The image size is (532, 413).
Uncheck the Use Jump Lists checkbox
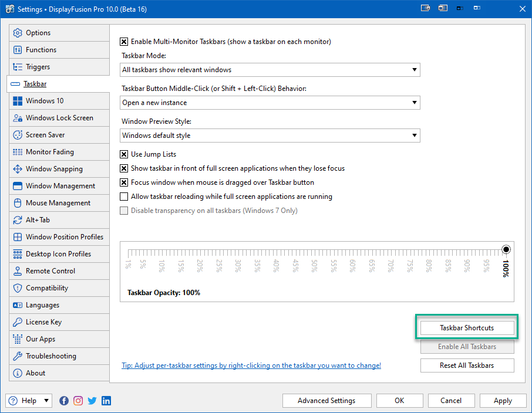coord(124,154)
